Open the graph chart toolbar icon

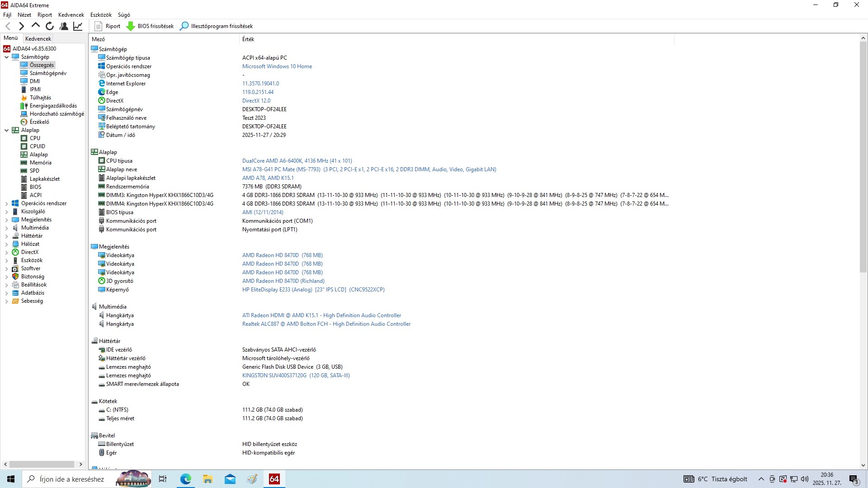pyautogui.click(x=78, y=26)
